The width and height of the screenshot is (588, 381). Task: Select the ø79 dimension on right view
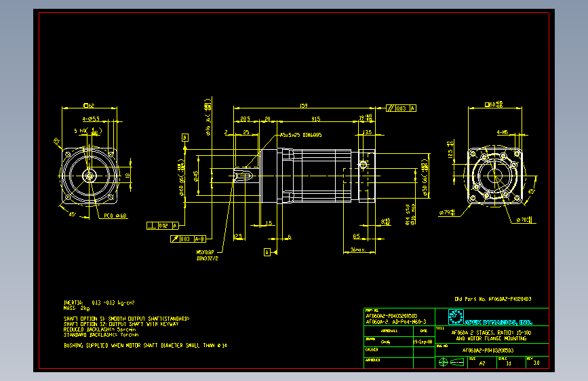[447, 213]
